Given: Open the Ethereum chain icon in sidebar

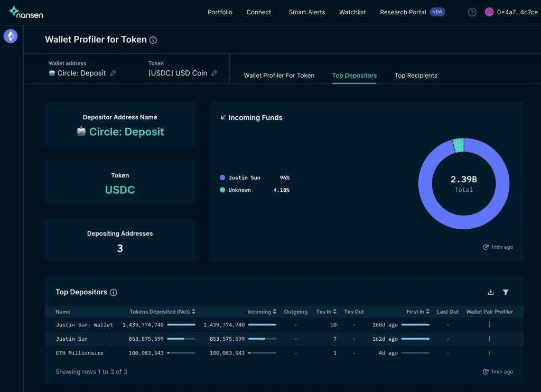Looking at the screenshot, I should 11,36.
